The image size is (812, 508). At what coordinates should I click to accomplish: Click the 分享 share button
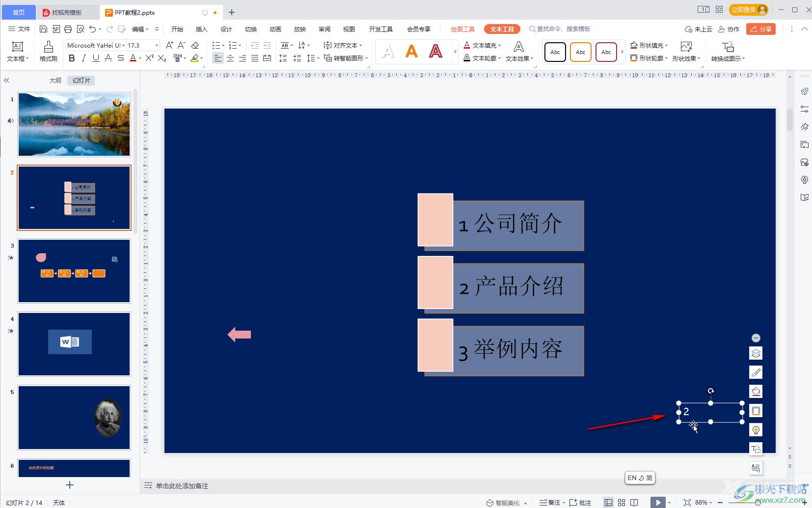click(760, 29)
